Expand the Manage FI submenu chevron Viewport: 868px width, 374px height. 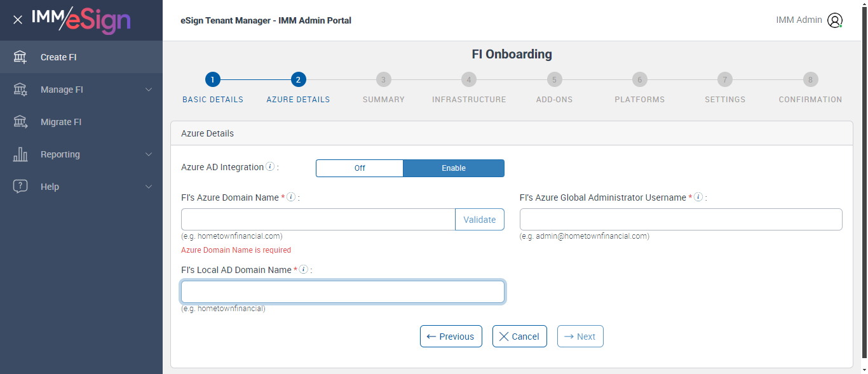pos(149,90)
